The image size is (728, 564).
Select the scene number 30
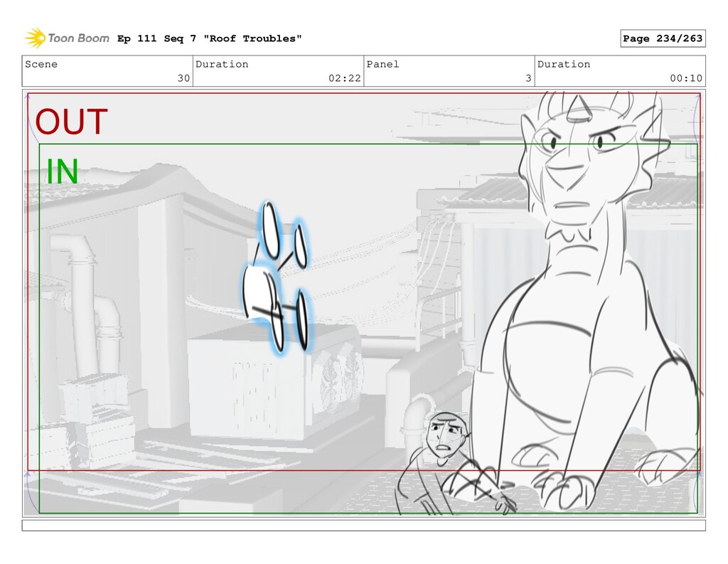(184, 78)
